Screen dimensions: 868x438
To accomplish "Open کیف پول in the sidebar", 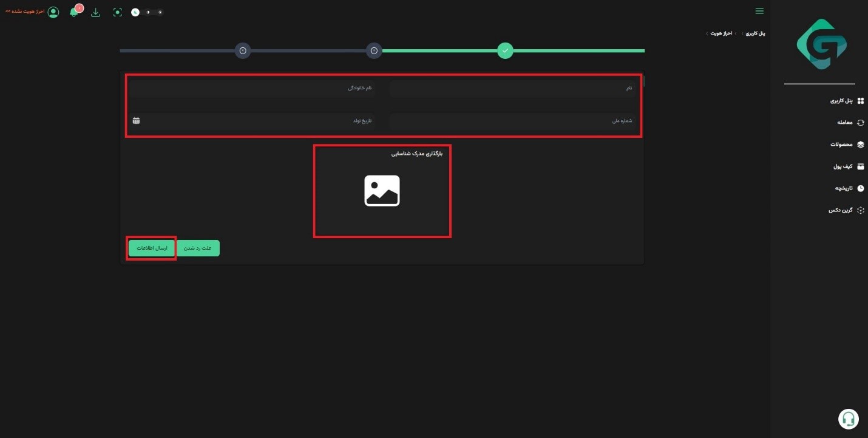I will point(848,166).
